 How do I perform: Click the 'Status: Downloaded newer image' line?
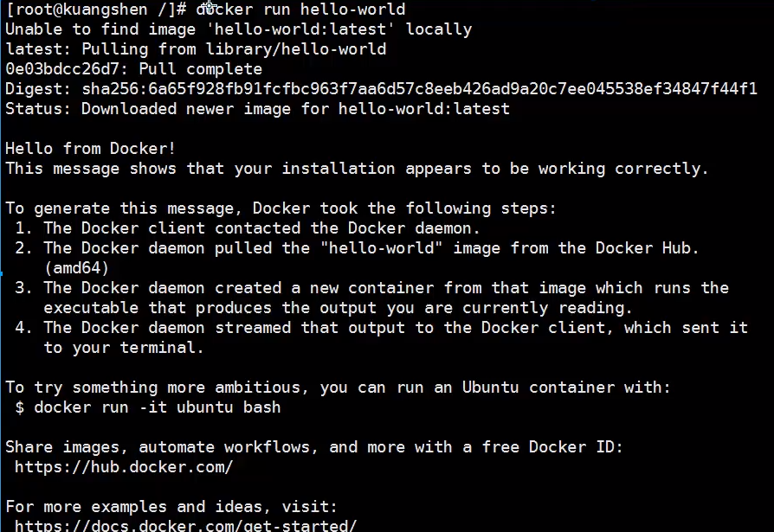(257, 109)
